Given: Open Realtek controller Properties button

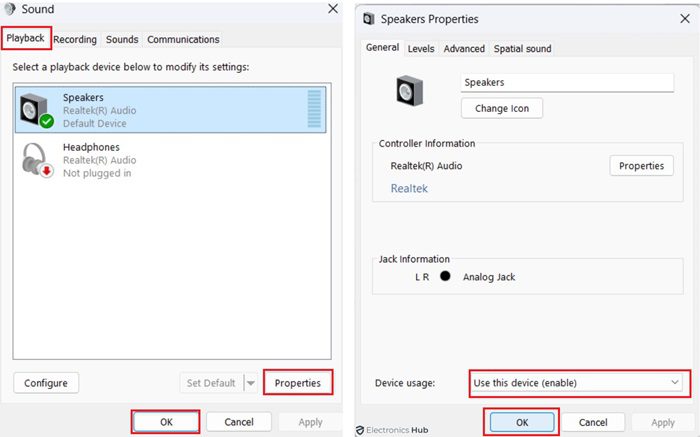Looking at the screenshot, I should click(x=641, y=166).
